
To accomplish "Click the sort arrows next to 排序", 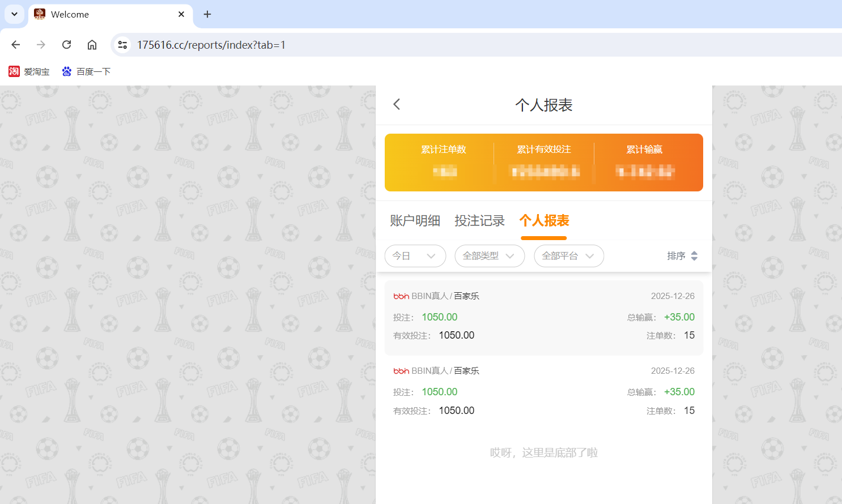I will tap(695, 255).
